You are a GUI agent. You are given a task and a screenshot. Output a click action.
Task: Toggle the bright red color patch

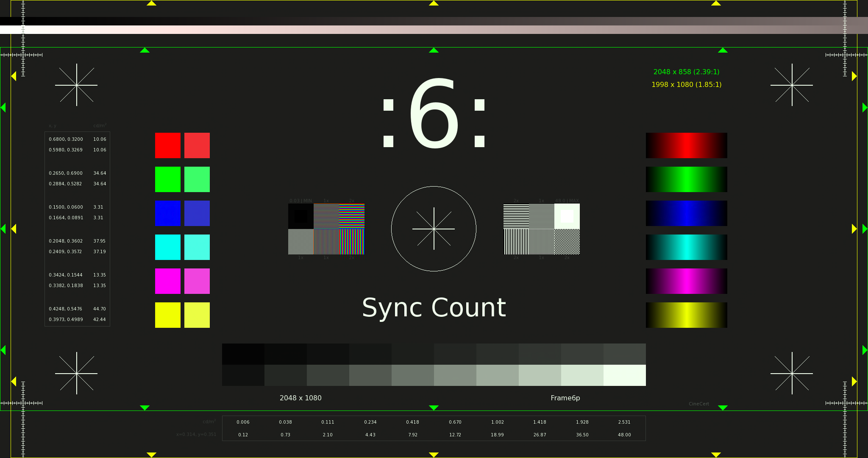(x=168, y=145)
